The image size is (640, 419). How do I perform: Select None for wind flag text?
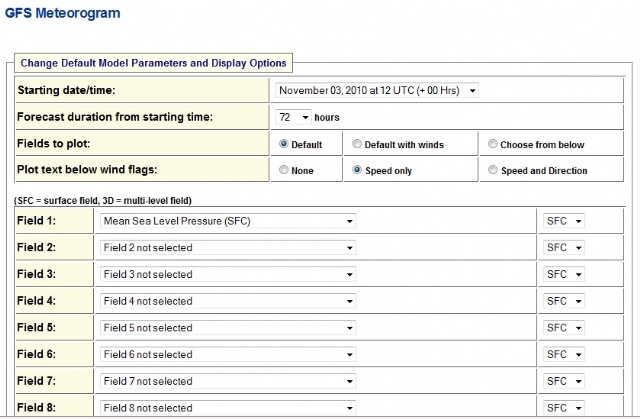(x=283, y=170)
